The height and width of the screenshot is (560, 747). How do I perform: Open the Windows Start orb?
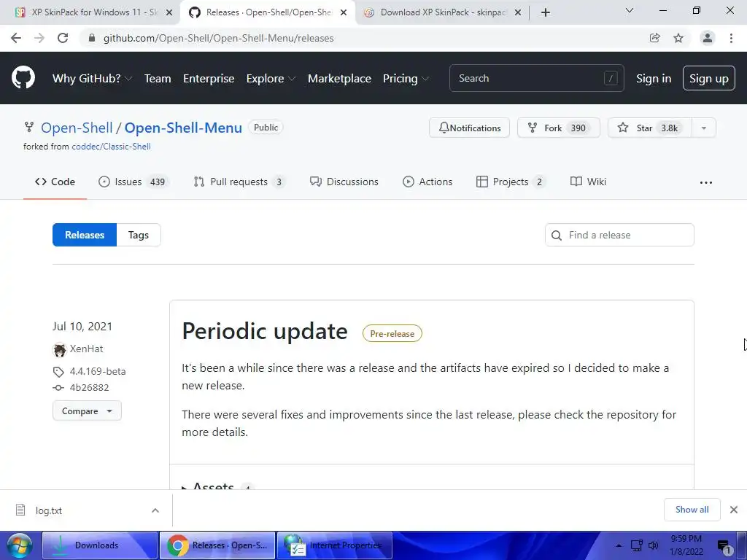click(20, 545)
